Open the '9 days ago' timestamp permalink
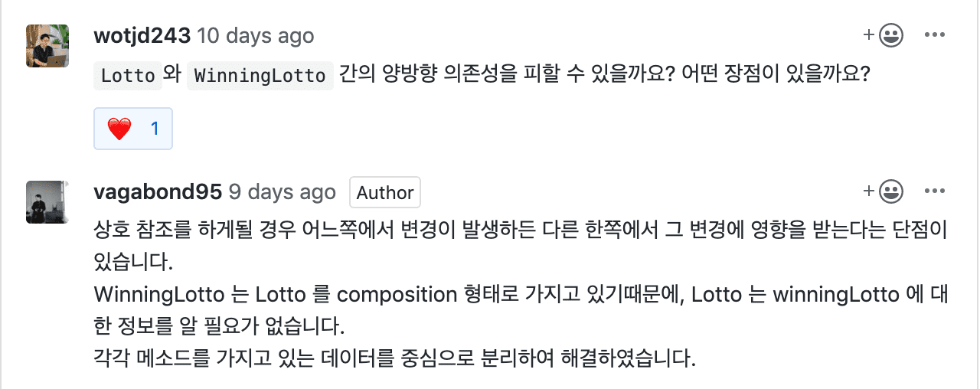The height and width of the screenshot is (389, 980). point(283,191)
